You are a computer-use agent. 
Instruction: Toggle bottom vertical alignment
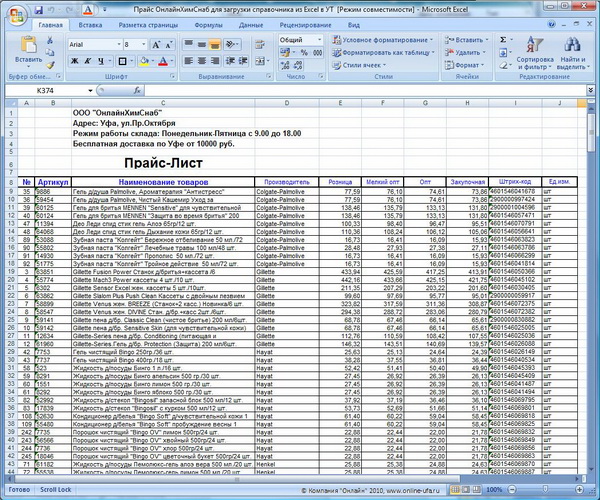click(x=215, y=45)
